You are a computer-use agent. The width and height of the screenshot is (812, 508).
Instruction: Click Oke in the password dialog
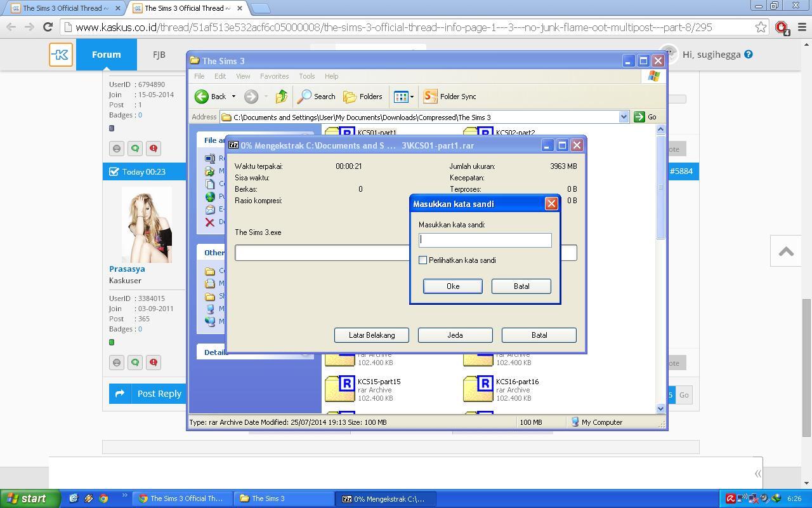click(x=453, y=286)
